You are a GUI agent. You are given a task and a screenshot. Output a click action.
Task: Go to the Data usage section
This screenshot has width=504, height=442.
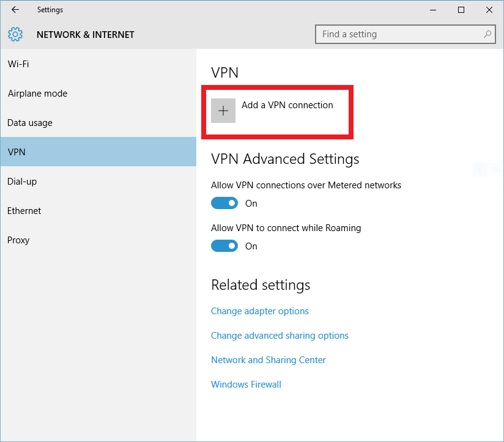[30, 123]
